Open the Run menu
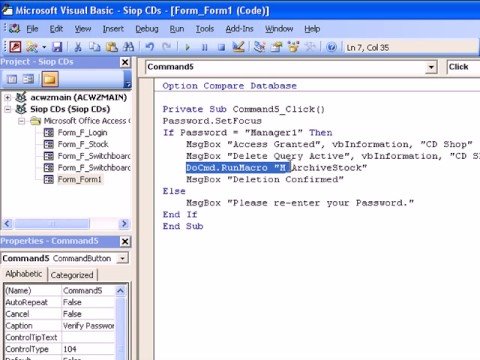The image size is (480, 360). pos(177,29)
